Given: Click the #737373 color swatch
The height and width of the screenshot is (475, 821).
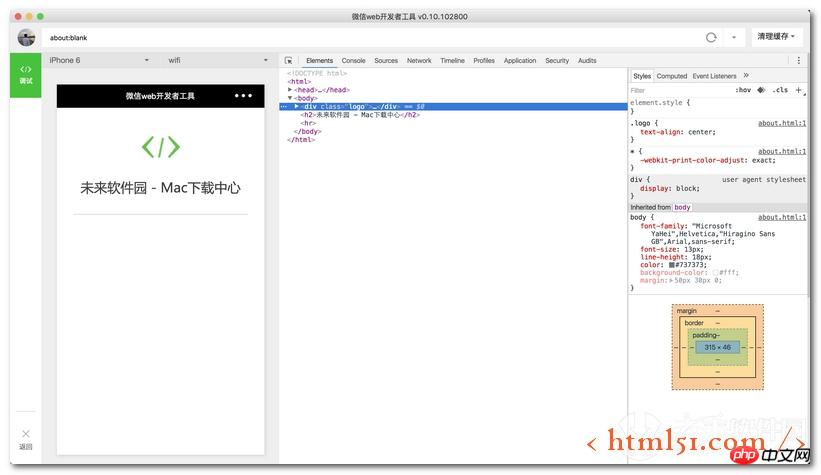Looking at the screenshot, I should [x=673, y=265].
